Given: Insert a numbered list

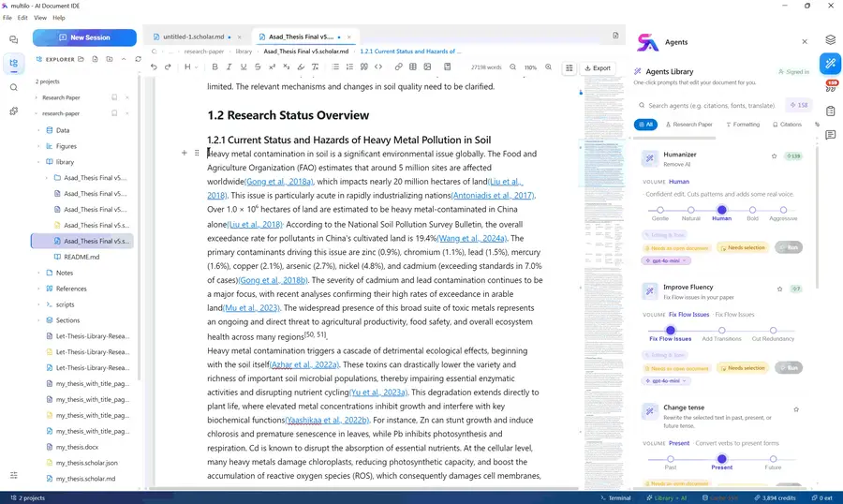Looking at the screenshot, I should [x=349, y=67].
